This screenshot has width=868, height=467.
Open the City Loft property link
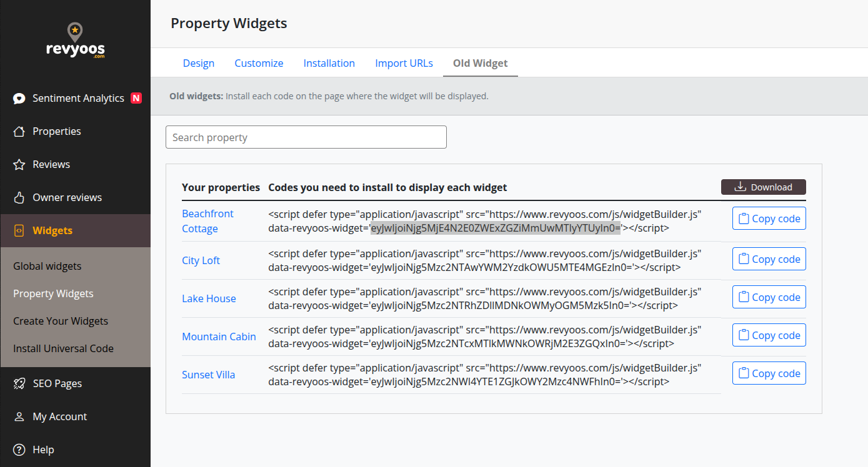[x=201, y=260]
